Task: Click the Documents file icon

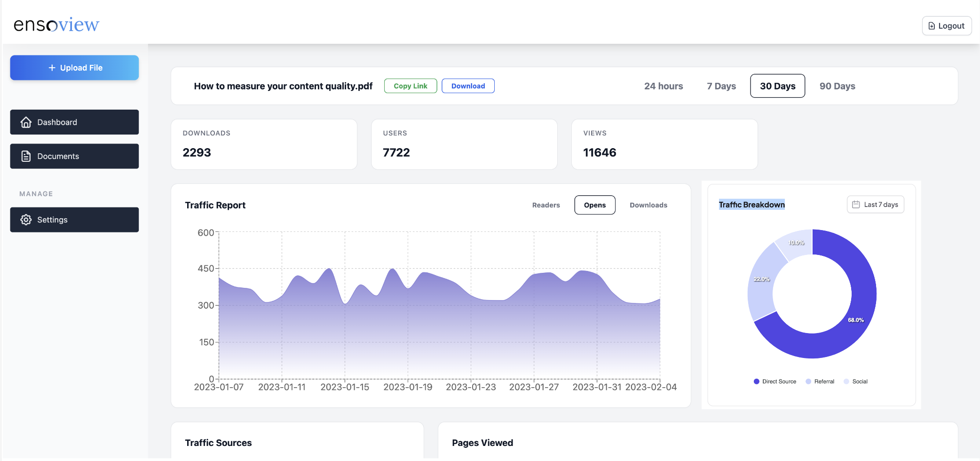Action: [26, 156]
